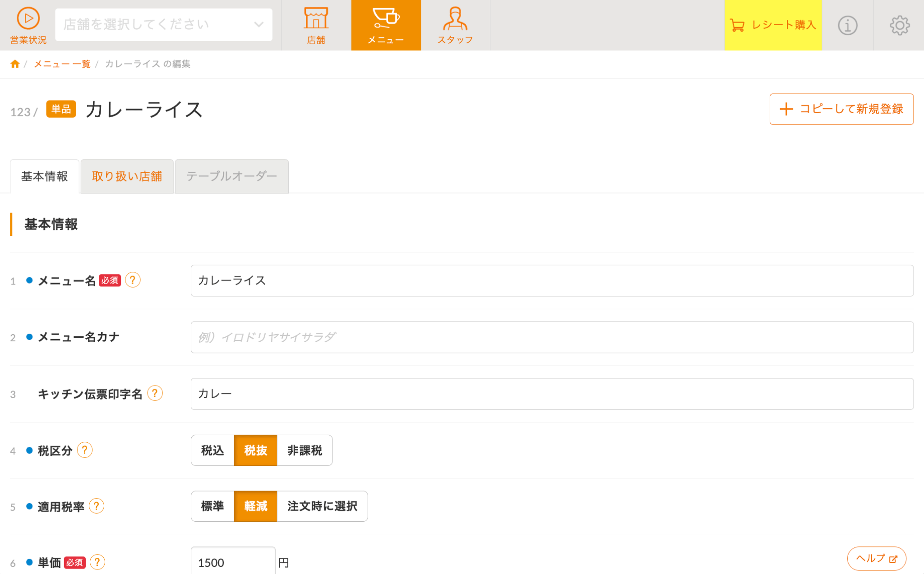Screen dimensions: 924x574
Task: Show help for キッチン伝票印字名
Action: (x=155, y=393)
